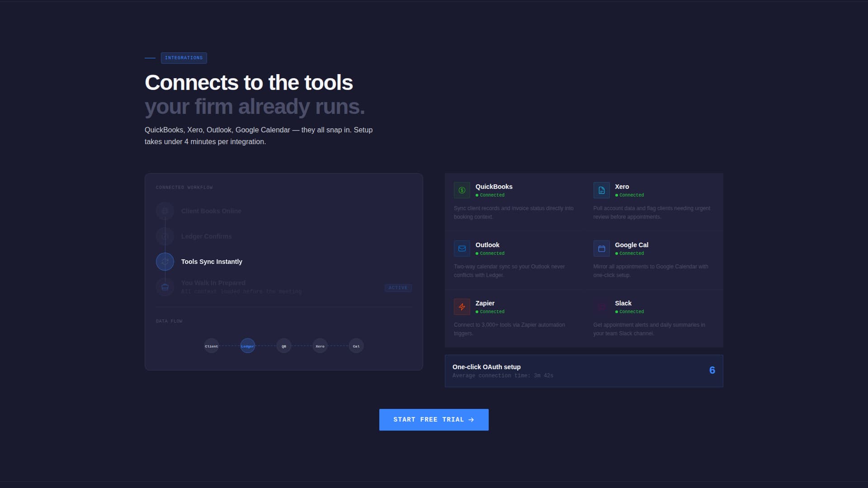Click the ACTIVE status badge
This screenshot has width=868, height=488.
pos(398,288)
